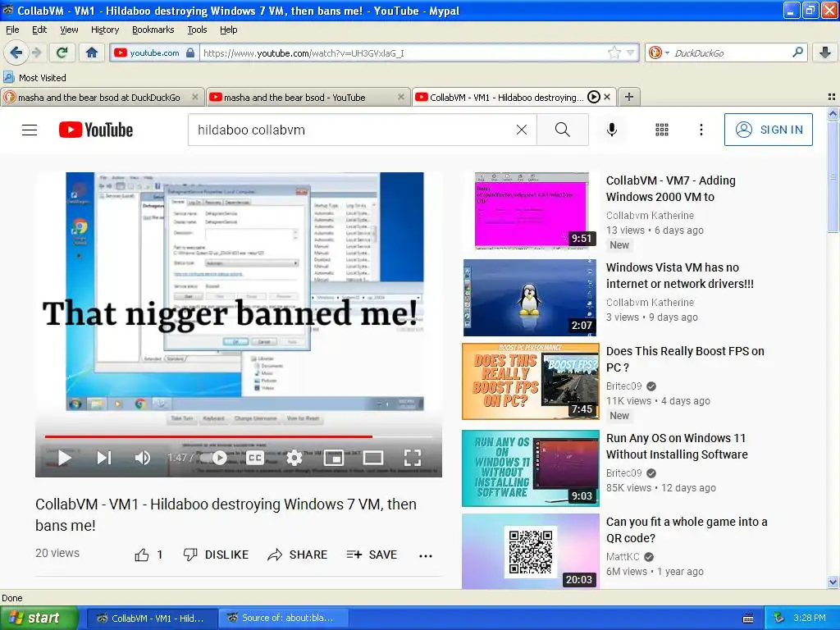This screenshot has height=630, width=840.
Task: Reload the page with refresh icon
Action: [x=62, y=52]
